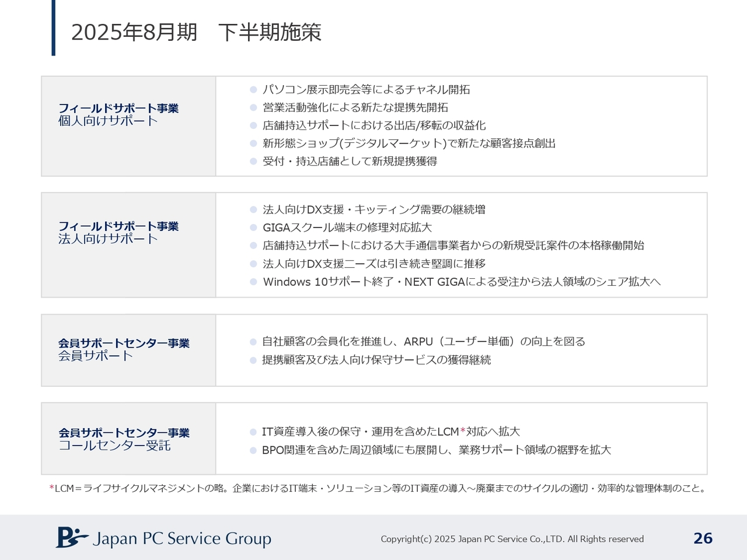Click the フィールドサポート事業 法人向けサポート label
The width and height of the screenshot is (747, 560).
click(118, 232)
